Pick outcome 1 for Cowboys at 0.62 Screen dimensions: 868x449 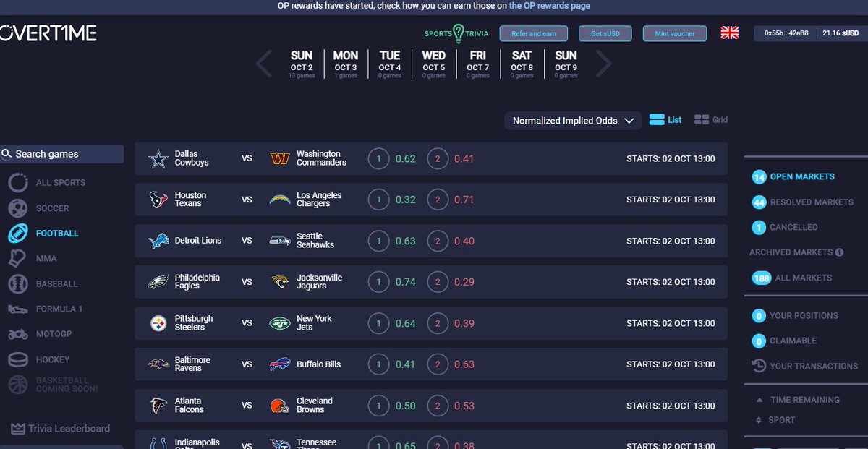pyautogui.click(x=378, y=158)
